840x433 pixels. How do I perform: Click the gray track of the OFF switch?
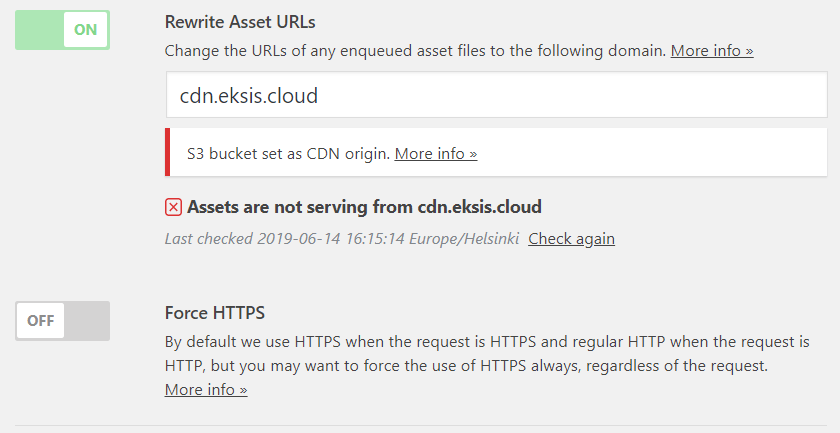tap(87, 321)
